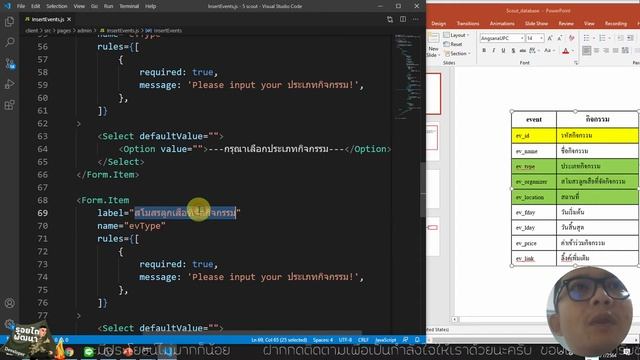Screen dimensions: 640x360
Task: Switch to PowerPoint Animations ribbon tab
Action: click(x=502, y=24)
